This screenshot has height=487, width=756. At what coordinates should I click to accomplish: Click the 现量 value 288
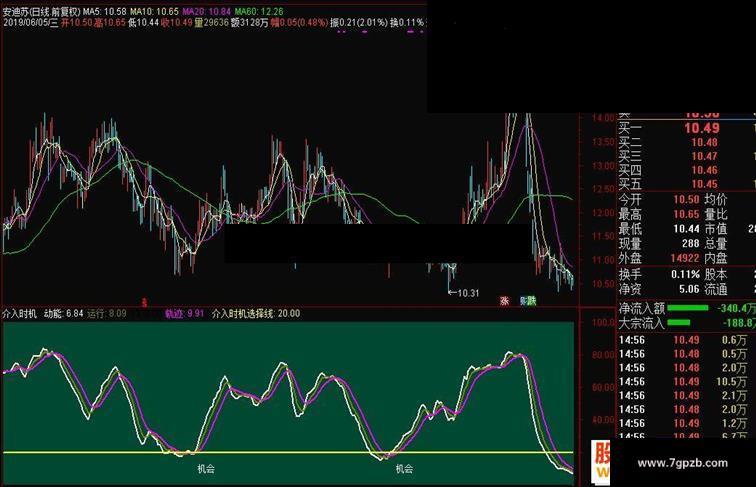[690, 244]
